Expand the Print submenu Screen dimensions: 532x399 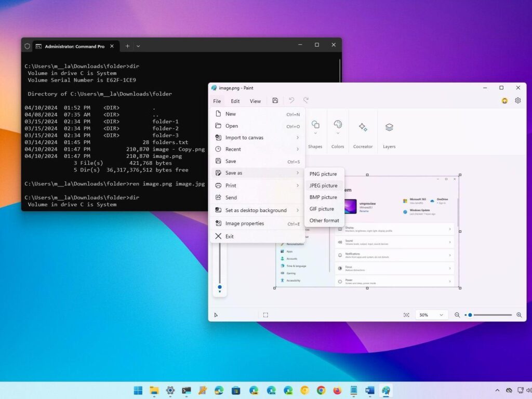pos(258,185)
